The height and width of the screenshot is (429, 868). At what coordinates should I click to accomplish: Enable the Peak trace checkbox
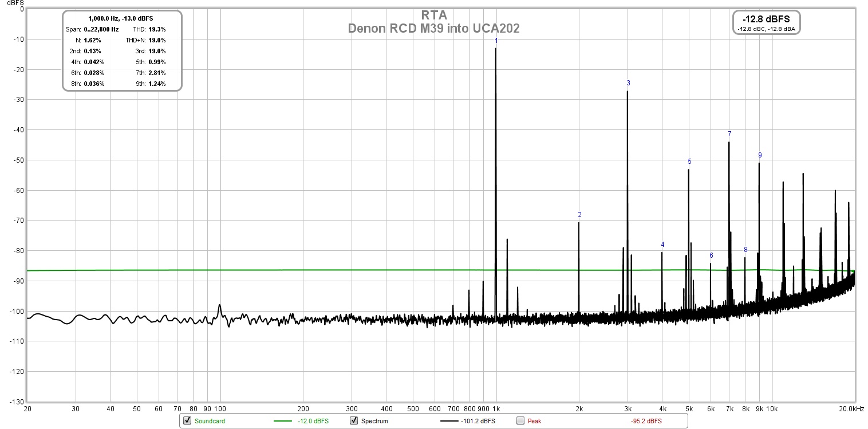pyautogui.click(x=520, y=421)
